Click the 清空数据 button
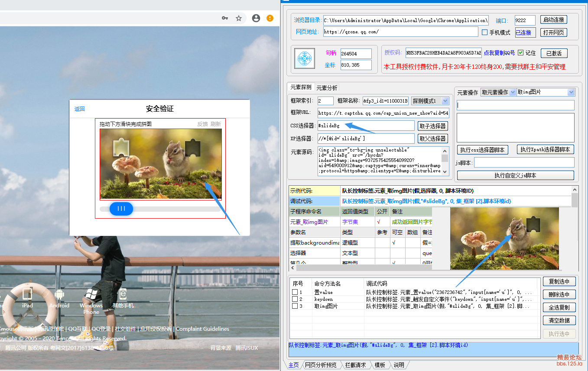 559,320
